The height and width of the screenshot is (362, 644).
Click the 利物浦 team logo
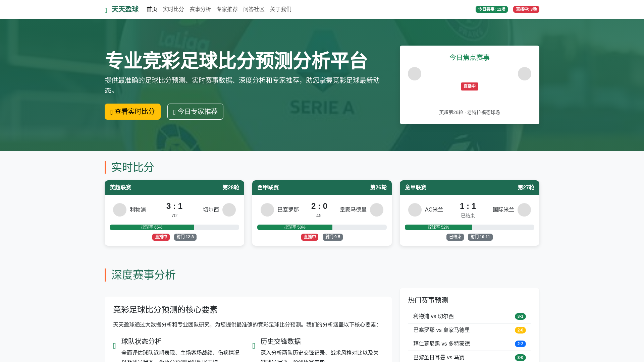click(x=120, y=210)
